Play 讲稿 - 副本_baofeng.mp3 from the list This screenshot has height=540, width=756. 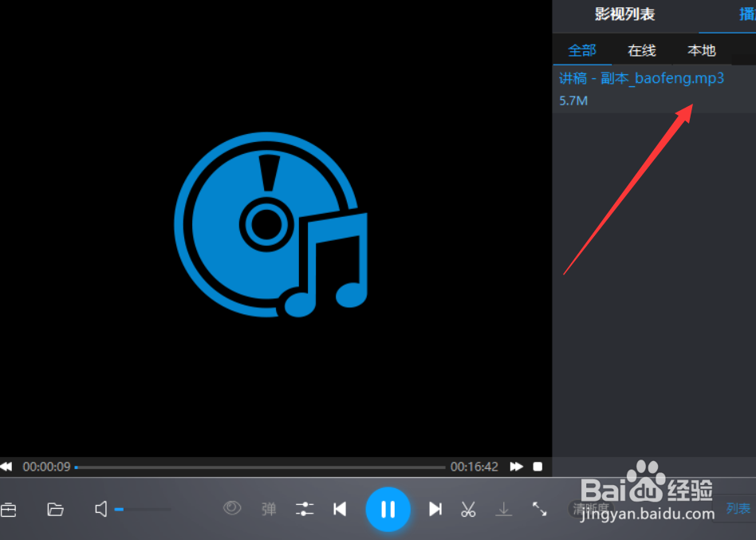coord(654,89)
